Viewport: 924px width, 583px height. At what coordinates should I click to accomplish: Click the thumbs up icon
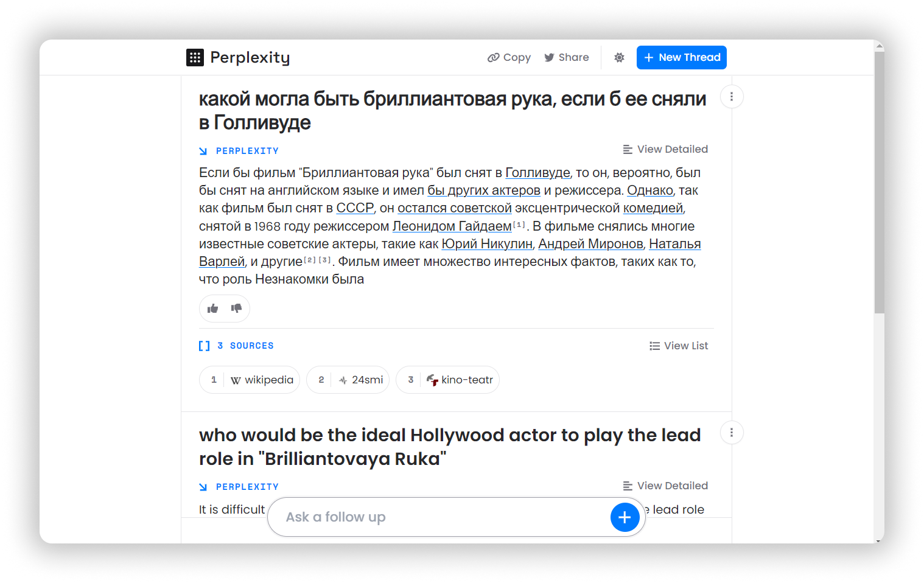[x=212, y=309]
